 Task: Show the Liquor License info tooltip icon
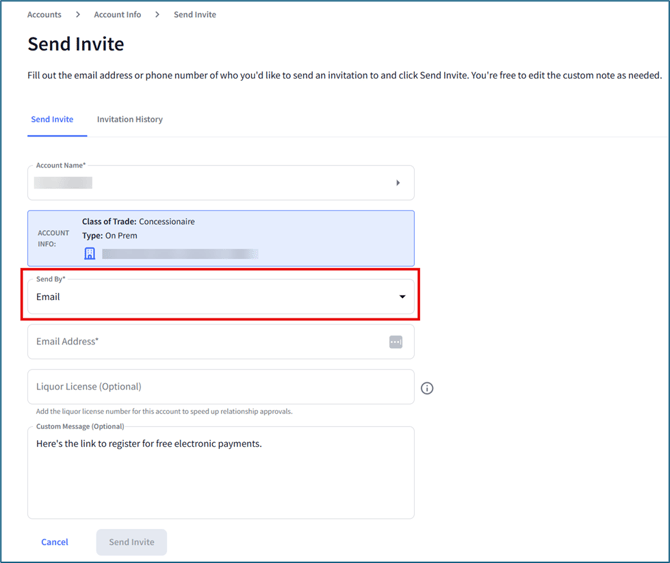pos(427,388)
